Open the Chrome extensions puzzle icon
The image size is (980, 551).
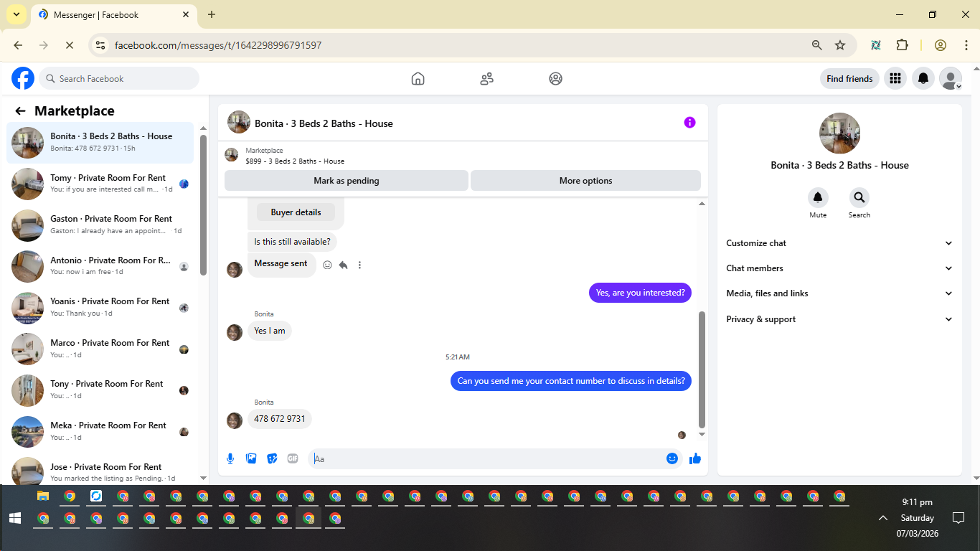902,45
